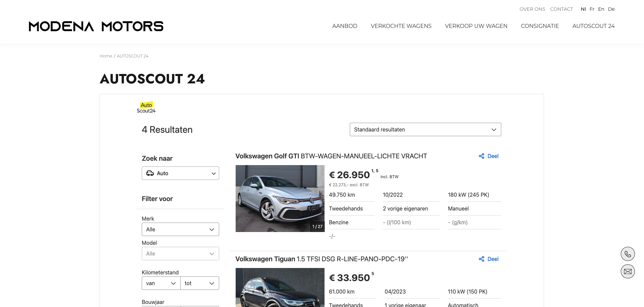The width and height of the screenshot is (644, 307).
Task: Click the Filter voor heading
Action: pos(157,199)
